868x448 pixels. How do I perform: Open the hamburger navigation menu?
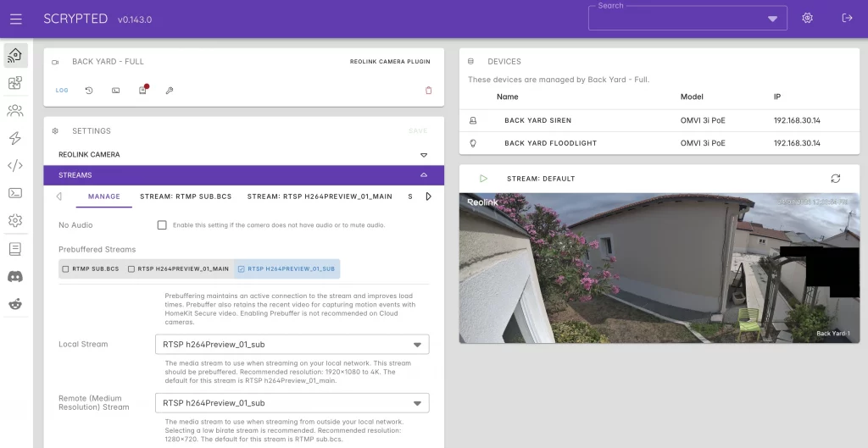coord(15,19)
